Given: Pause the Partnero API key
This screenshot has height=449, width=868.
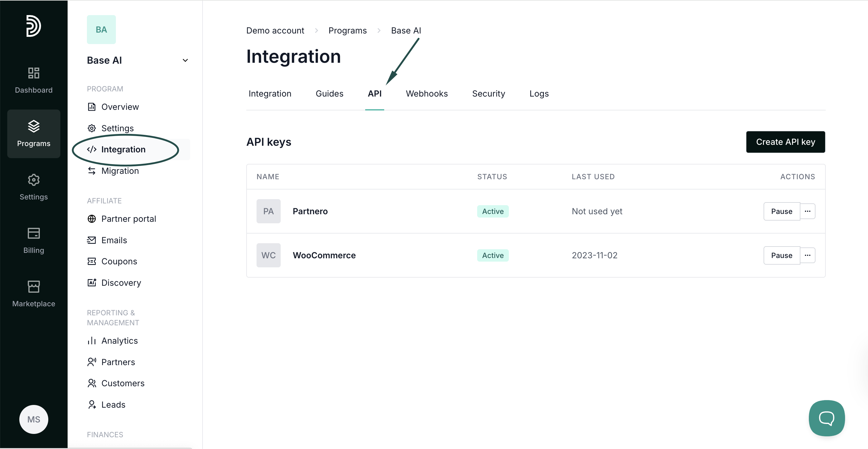Looking at the screenshot, I should (781, 211).
